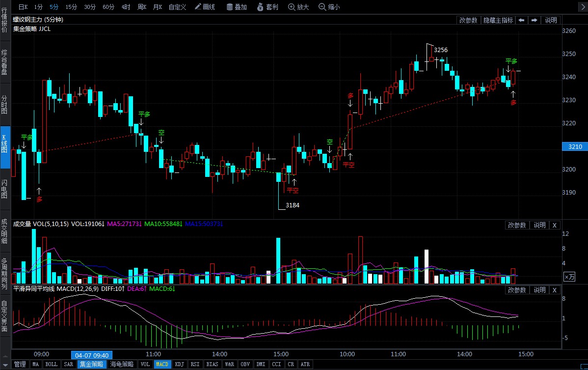Switch to 周K weekly chart
This screenshot has height=370, width=588.
coord(142,7)
